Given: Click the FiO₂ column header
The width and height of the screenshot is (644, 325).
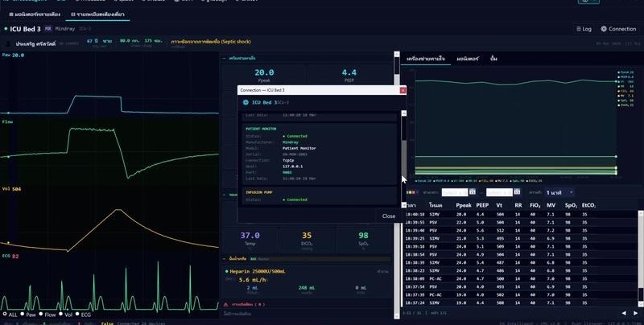Looking at the screenshot, I should (x=535, y=205).
